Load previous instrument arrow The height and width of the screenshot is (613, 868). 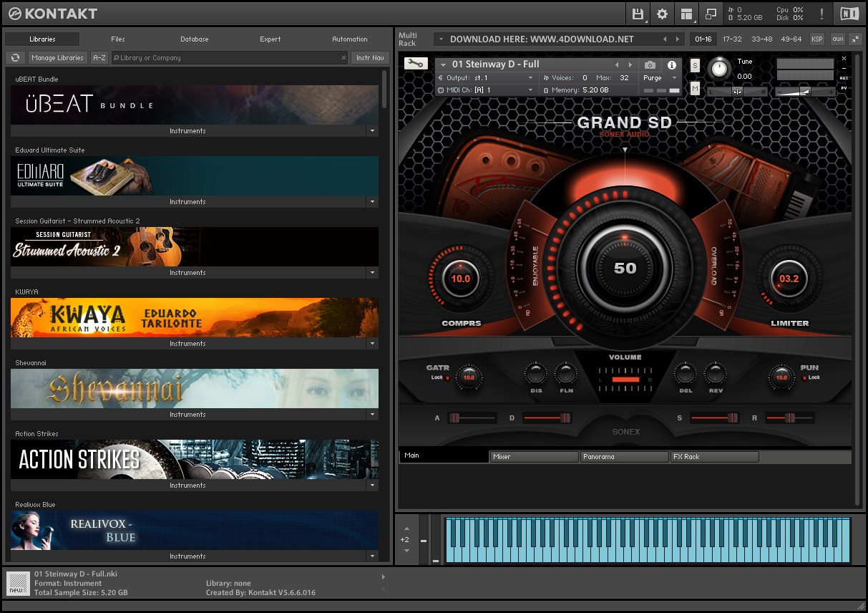coord(617,64)
